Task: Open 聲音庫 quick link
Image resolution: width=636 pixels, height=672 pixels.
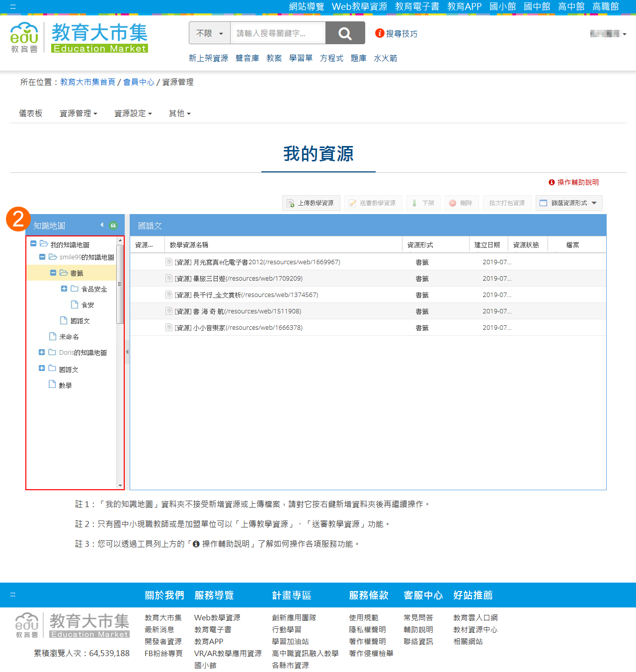Action: (247, 58)
